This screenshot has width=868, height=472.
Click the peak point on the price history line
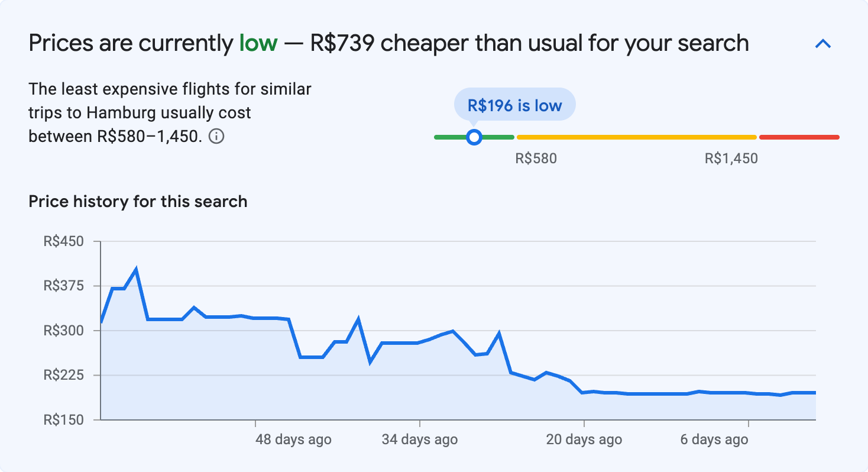136,267
